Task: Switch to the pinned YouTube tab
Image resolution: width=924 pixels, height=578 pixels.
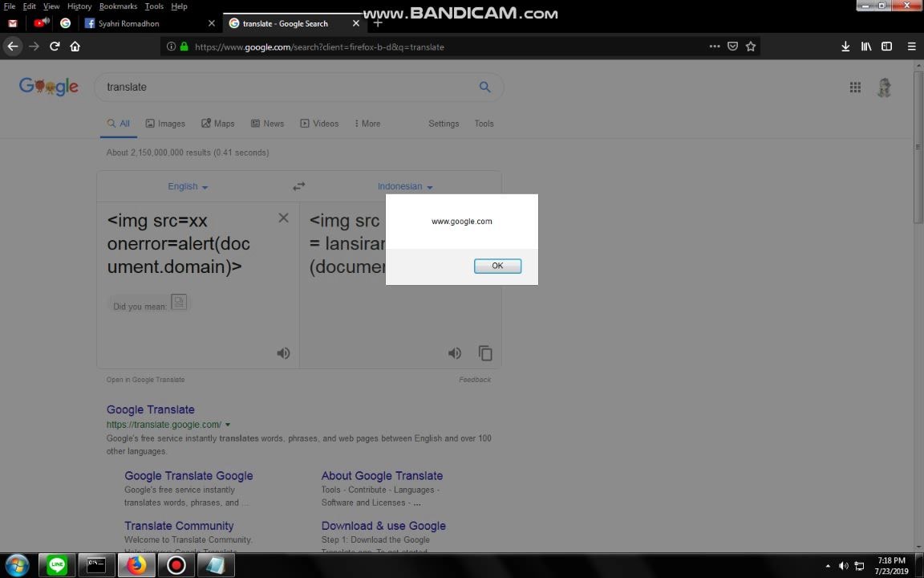Action: point(41,23)
